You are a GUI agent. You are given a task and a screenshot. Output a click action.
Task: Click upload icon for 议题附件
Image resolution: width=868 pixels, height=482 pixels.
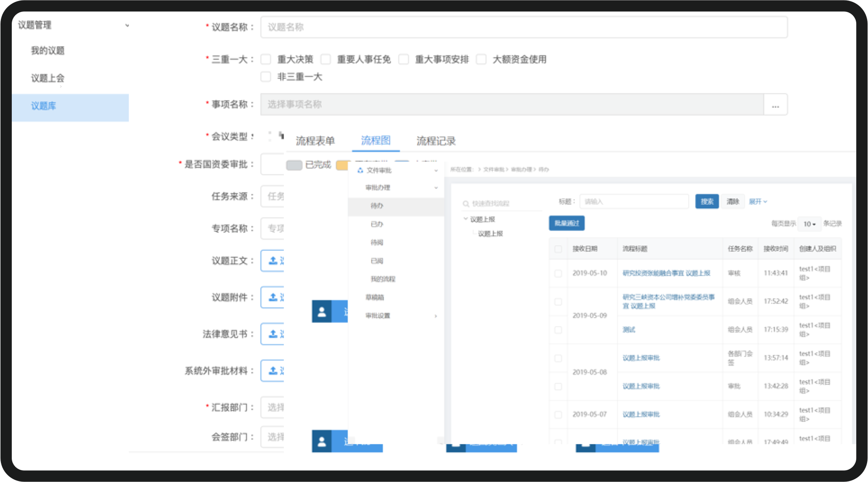[x=273, y=297]
